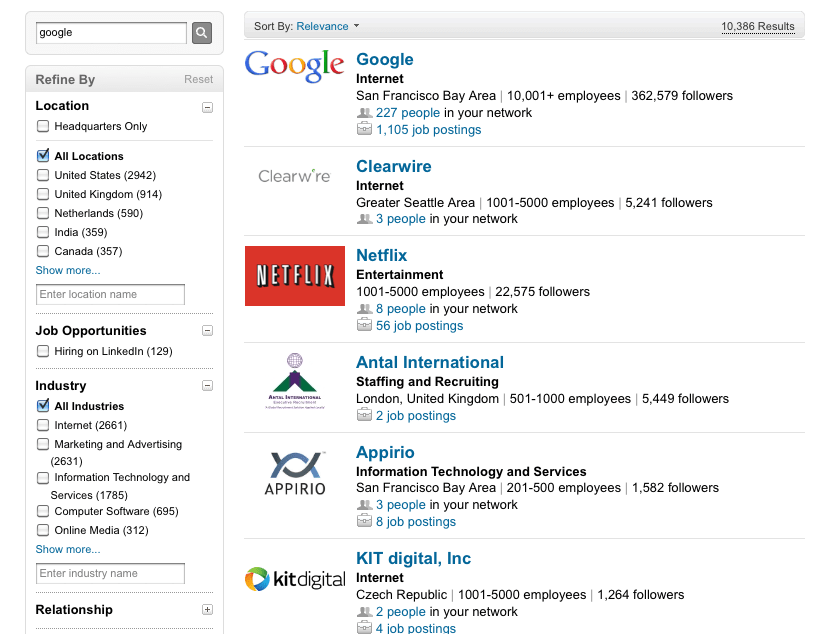This screenshot has width=820, height=634.
Task: Check Computer Software (695) box
Action: tap(43, 511)
